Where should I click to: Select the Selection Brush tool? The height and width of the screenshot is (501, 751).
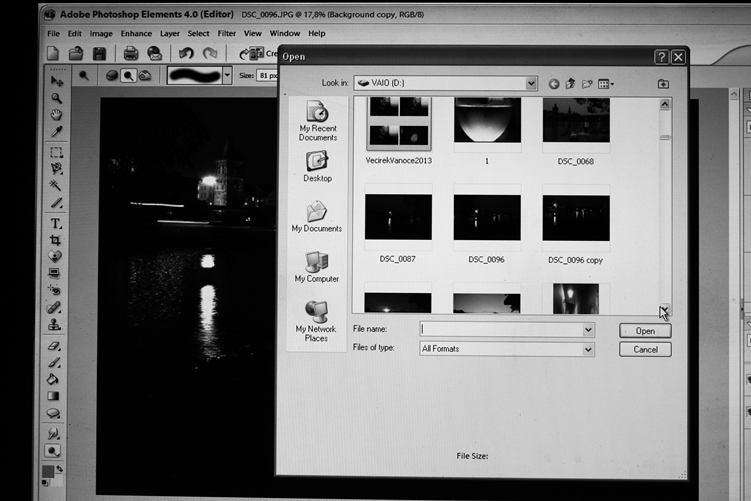pos(57,203)
